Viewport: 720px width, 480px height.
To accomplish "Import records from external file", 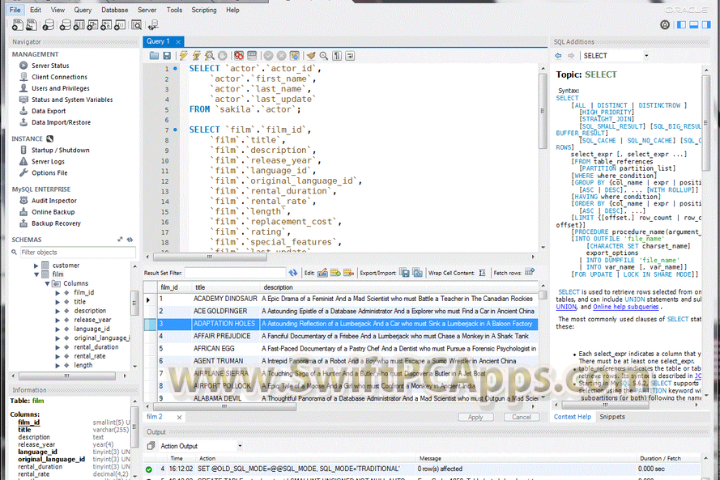I will pyautogui.click(x=418, y=273).
